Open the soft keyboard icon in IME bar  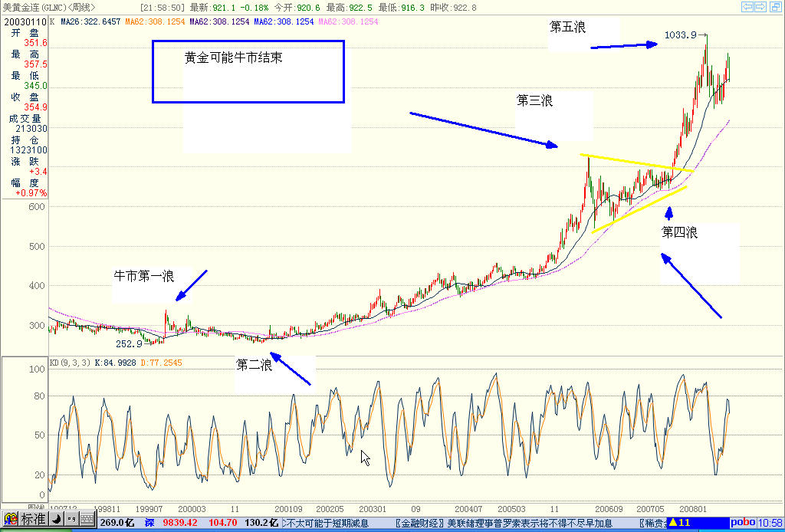(x=87, y=519)
